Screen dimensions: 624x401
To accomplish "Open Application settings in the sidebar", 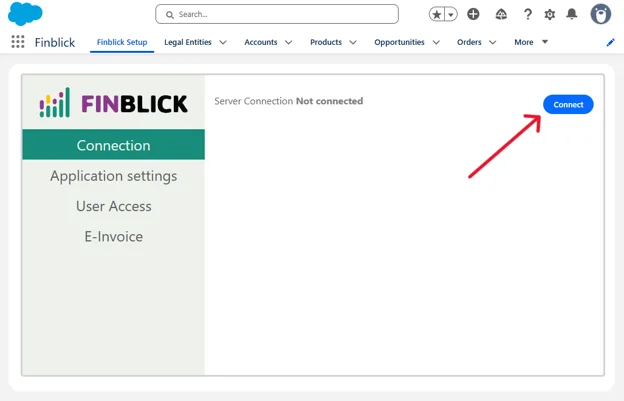I will (x=113, y=176).
